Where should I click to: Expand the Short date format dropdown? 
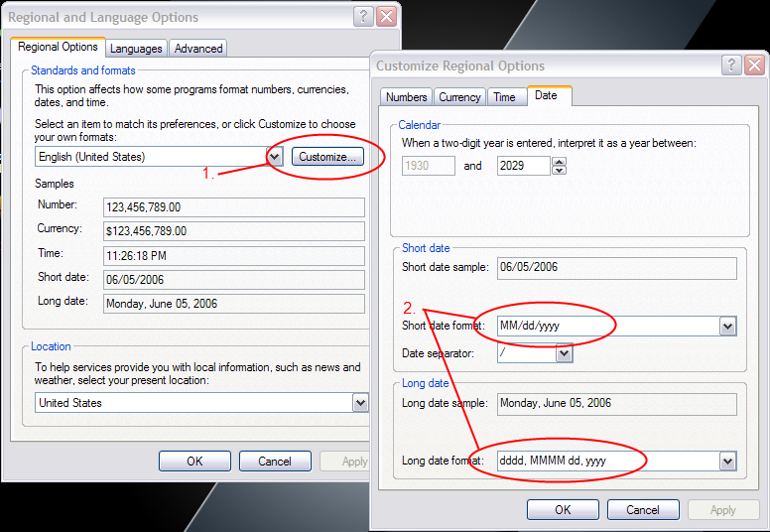click(x=727, y=327)
